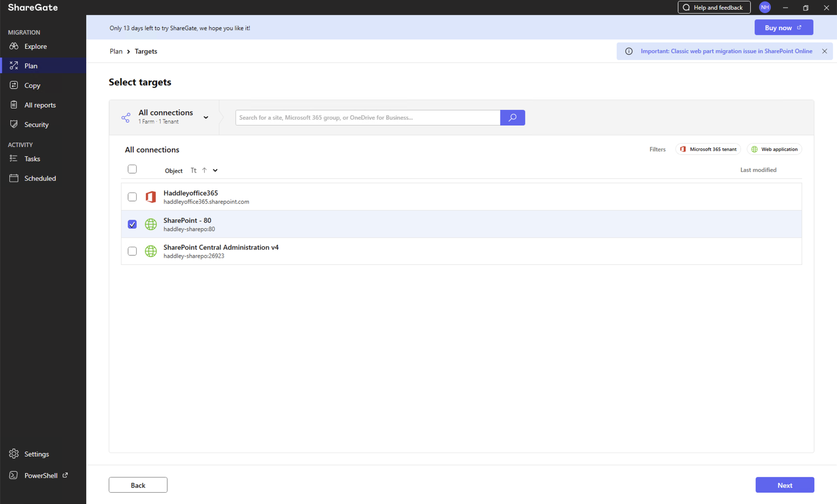
Task: Click the Plan breadcrumb link
Action: (116, 51)
